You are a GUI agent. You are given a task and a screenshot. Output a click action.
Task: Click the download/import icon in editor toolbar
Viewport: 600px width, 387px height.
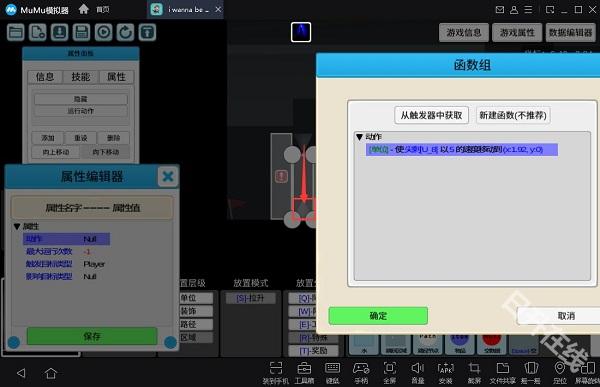59,32
